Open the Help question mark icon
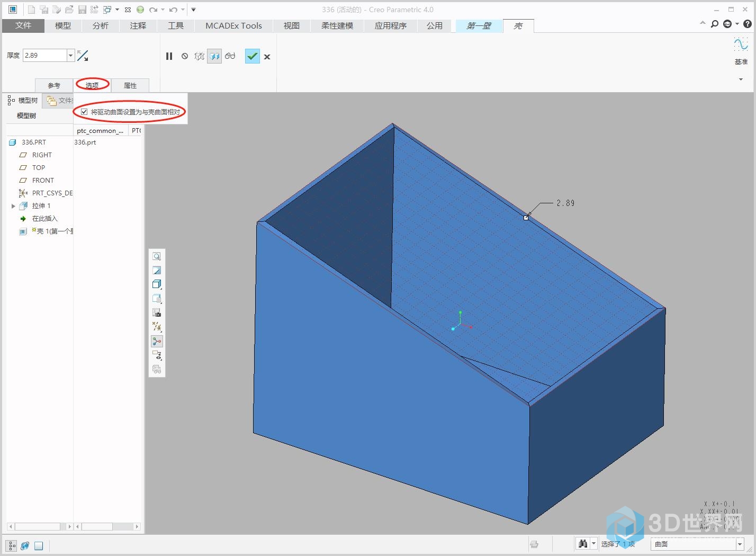 pos(747,24)
